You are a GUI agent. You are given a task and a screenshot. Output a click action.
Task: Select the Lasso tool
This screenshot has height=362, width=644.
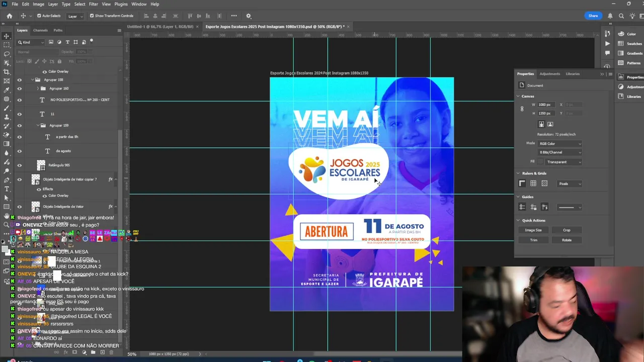[7, 54]
